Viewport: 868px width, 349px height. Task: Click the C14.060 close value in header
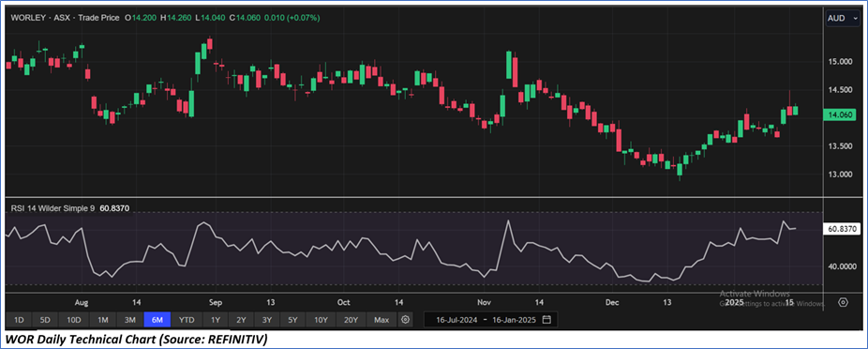[244, 18]
